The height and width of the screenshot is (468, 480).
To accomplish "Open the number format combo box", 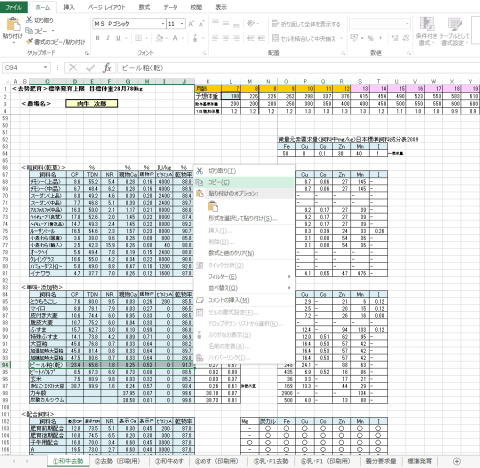I will pos(379,24).
